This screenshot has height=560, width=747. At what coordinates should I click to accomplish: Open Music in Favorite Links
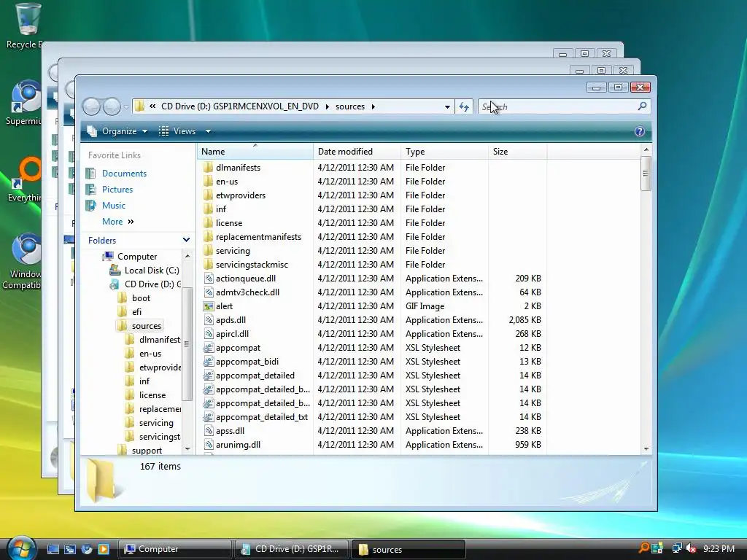coord(113,206)
